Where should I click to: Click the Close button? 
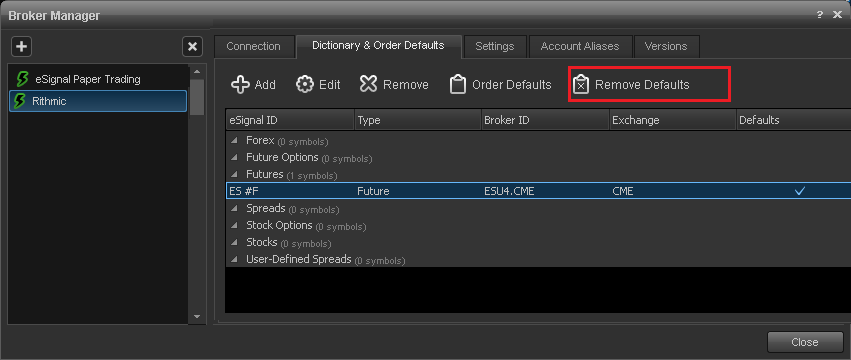pyautogui.click(x=804, y=342)
